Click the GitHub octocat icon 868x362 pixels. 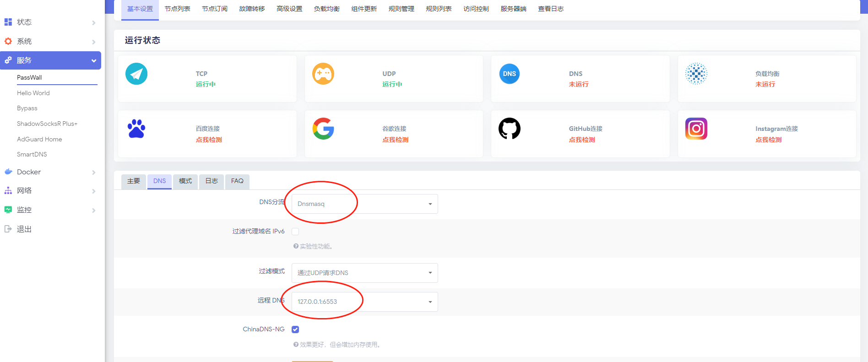click(x=509, y=129)
